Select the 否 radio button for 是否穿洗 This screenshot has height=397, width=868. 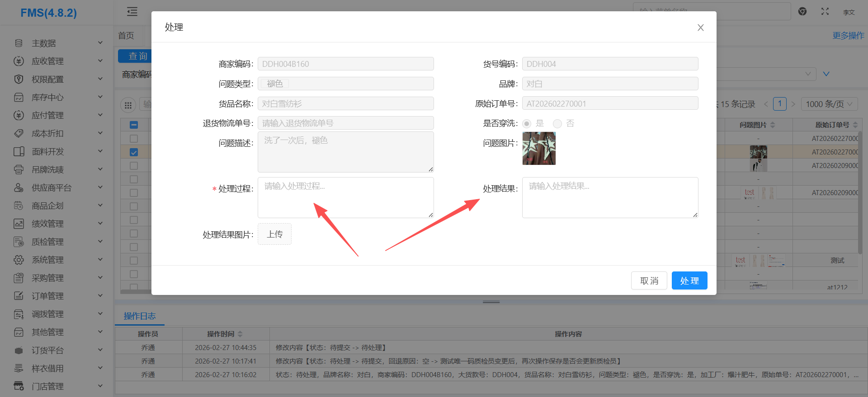coord(557,123)
